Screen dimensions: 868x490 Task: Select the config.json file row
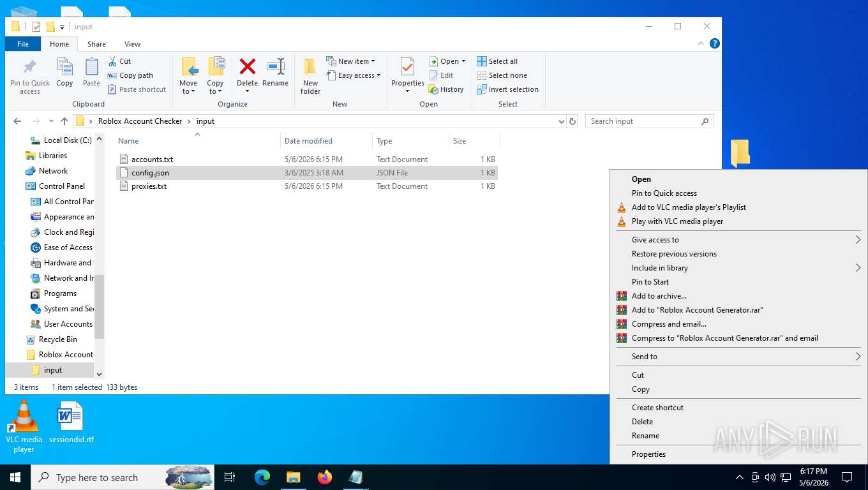click(x=307, y=173)
